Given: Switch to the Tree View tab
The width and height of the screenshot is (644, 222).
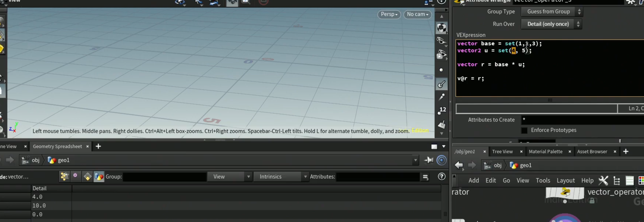Looking at the screenshot, I should [502, 152].
